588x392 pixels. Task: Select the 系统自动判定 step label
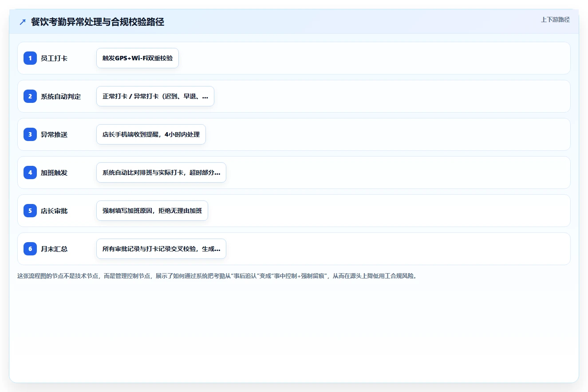click(x=61, y=96)
